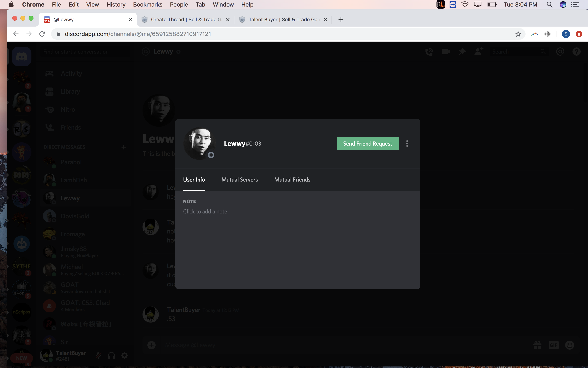Toggle headphones deafen in user panel

[x=111, y=356]
